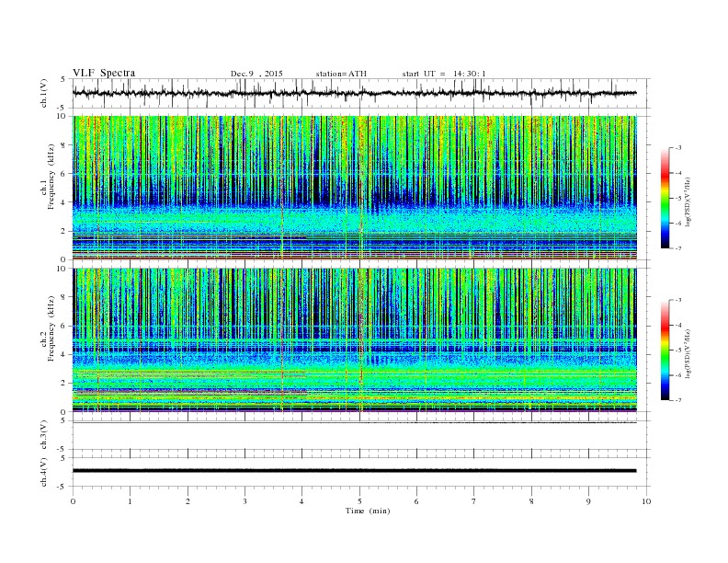Click the "6" tick on the time axis
This screenshot has width=728, height=563.
click(417, 501)
